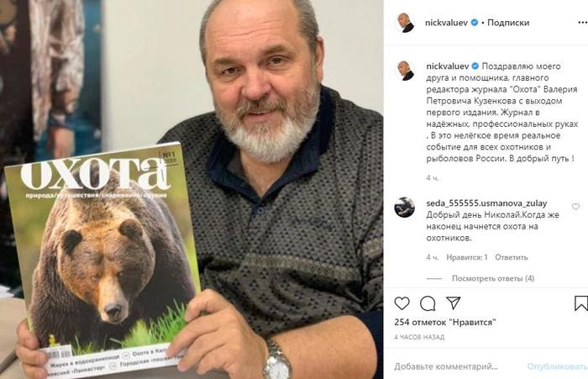This screenshot has height=379, width=588.
Task: Like the post with the heart icon
Action: 402,303
